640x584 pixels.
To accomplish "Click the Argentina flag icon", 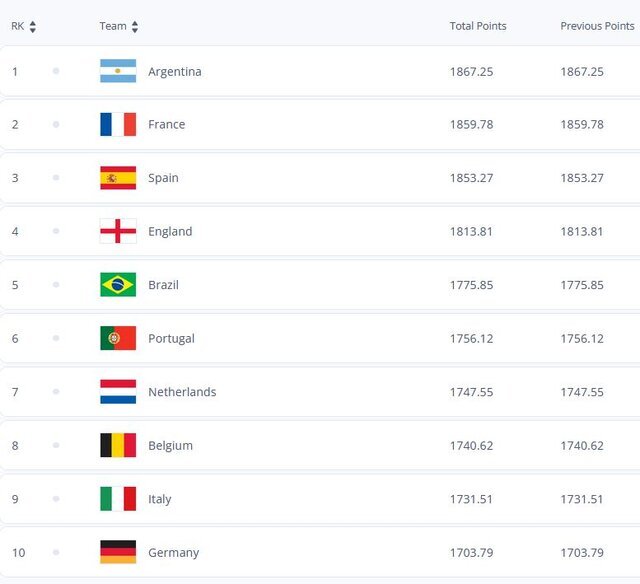I will point(118,71).
